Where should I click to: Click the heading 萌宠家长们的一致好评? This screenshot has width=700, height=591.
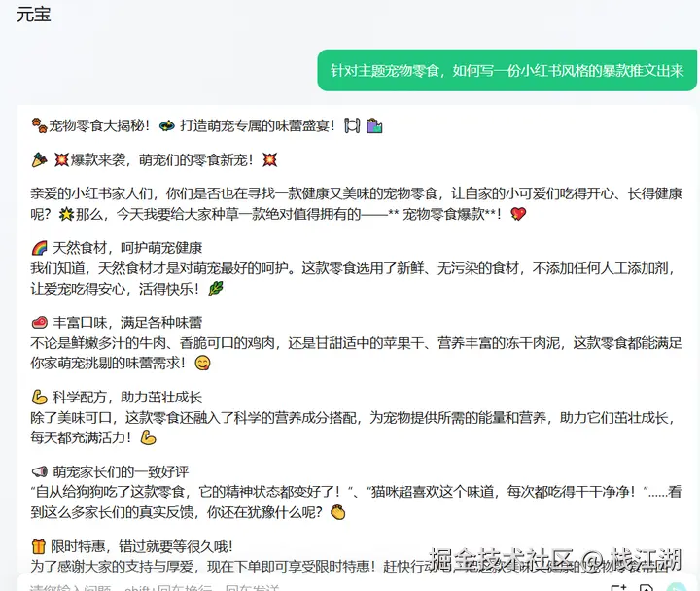pyautogui.click(x=121, y=471)
